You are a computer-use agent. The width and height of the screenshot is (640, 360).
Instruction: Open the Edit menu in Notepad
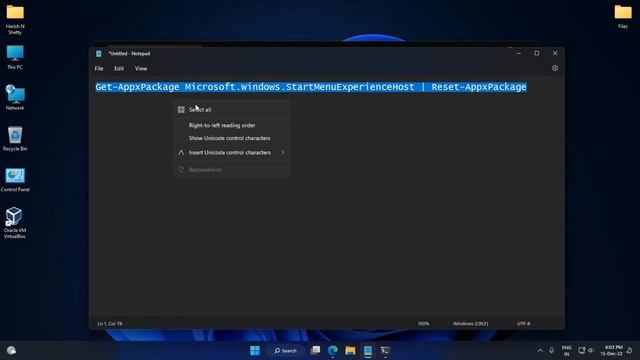[119, 69]
